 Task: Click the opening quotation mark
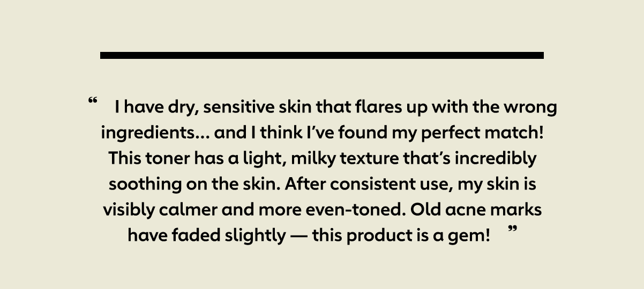93,101
